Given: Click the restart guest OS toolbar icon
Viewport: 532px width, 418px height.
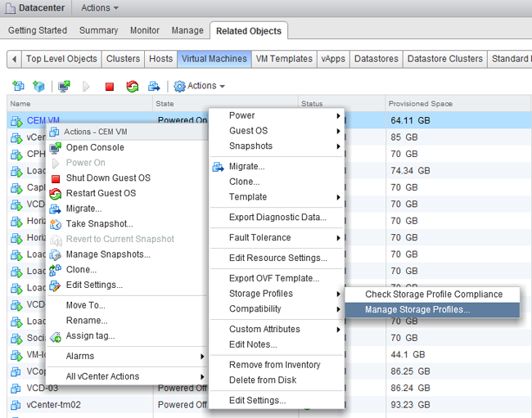Looking at the screenshot, I should [x=132, y=86].
